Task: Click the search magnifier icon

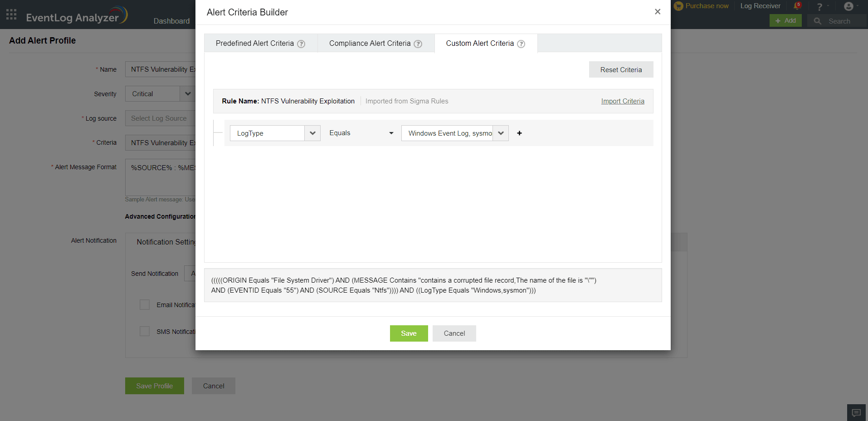Action: 818,21
